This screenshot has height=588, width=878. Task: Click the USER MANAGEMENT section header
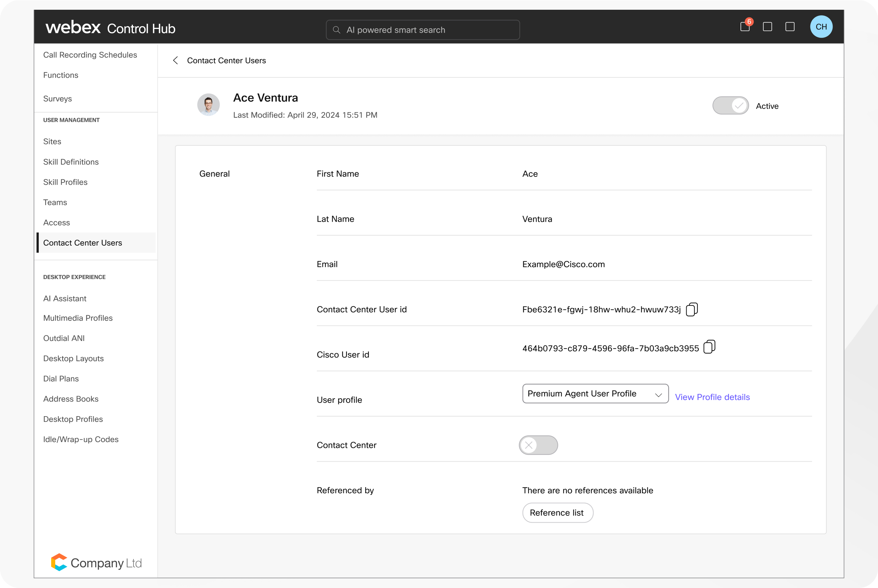(71, 120)
